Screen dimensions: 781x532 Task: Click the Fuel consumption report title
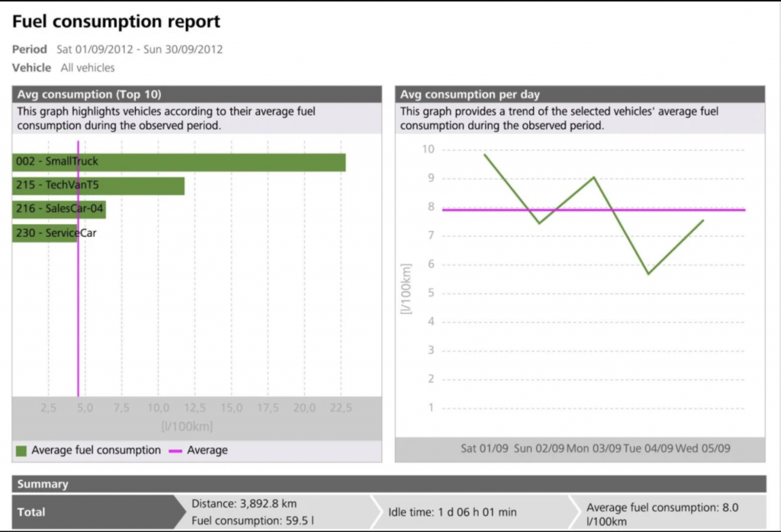pyautogui.click(x=116, y=21)
